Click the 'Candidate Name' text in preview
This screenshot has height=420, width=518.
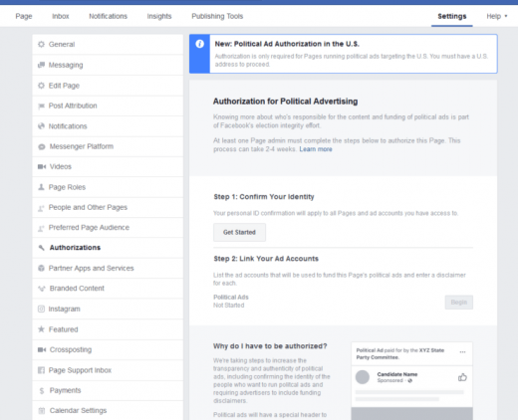tap(397, 374)
